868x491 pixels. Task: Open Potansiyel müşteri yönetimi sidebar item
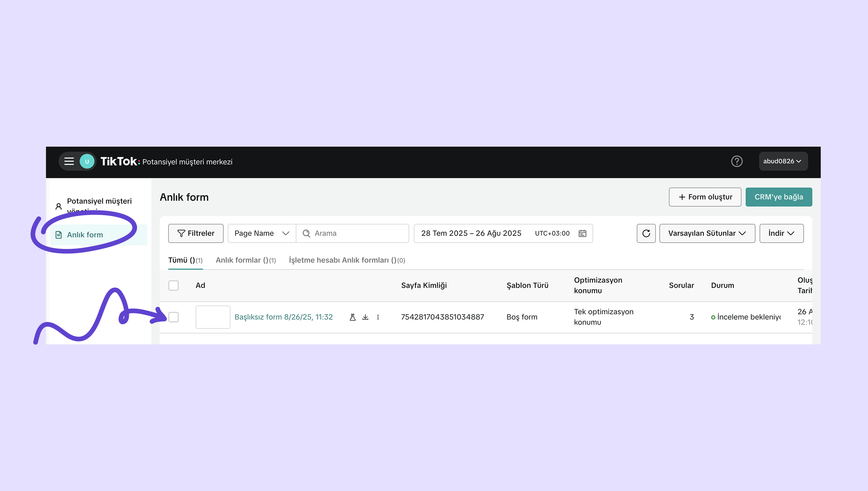click(98, 206)
